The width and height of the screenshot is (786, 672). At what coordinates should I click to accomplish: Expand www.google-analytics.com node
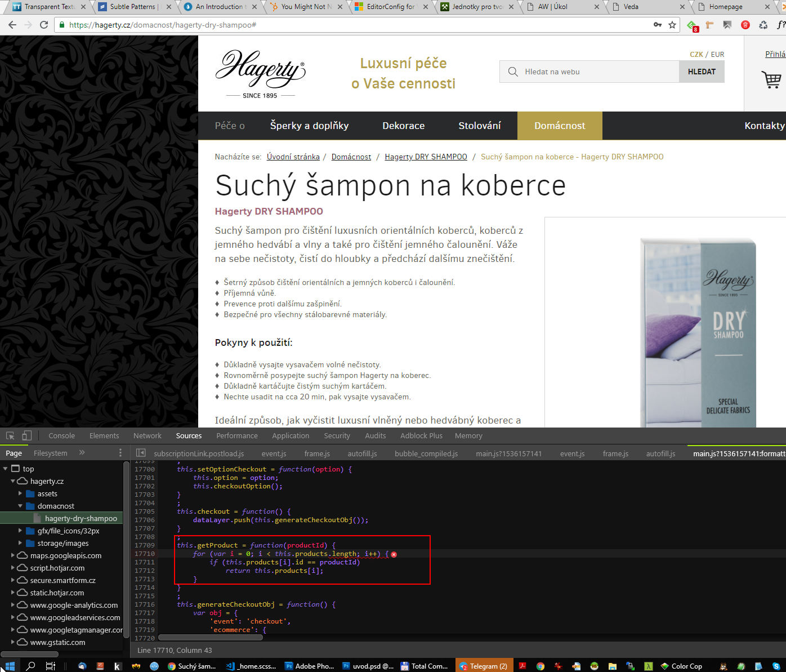point(13,605)
